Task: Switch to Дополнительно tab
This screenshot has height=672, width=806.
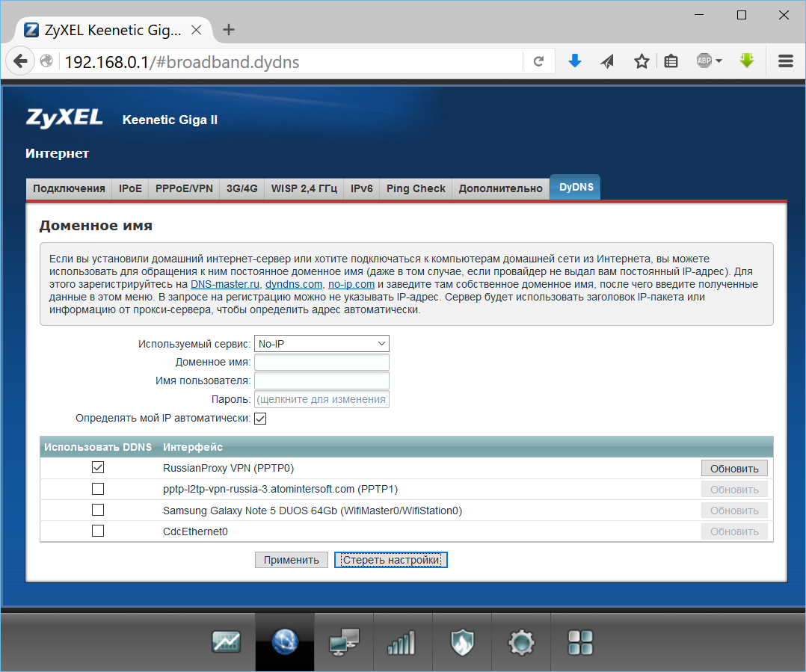Action: [501, 188]
